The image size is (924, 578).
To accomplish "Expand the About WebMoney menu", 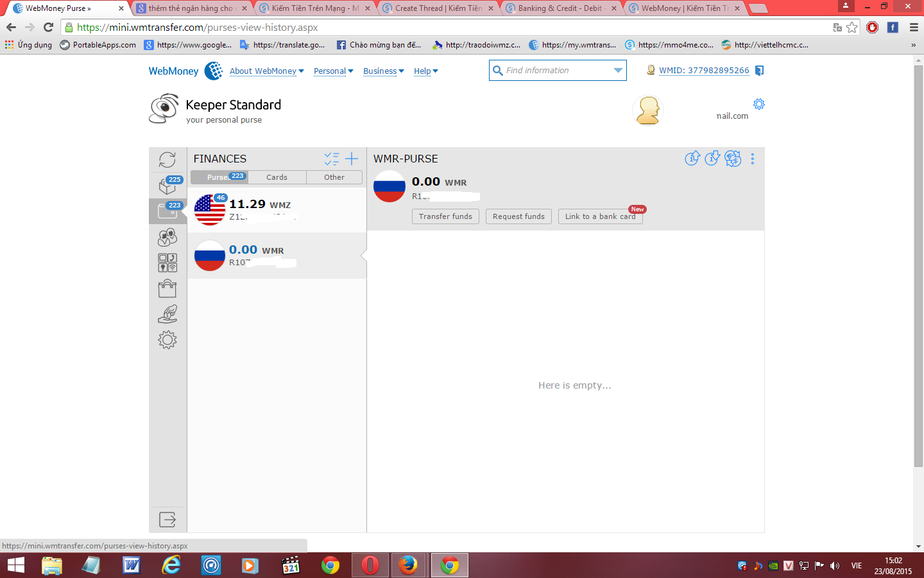I will pyautogui.click(x=267, y=71).
